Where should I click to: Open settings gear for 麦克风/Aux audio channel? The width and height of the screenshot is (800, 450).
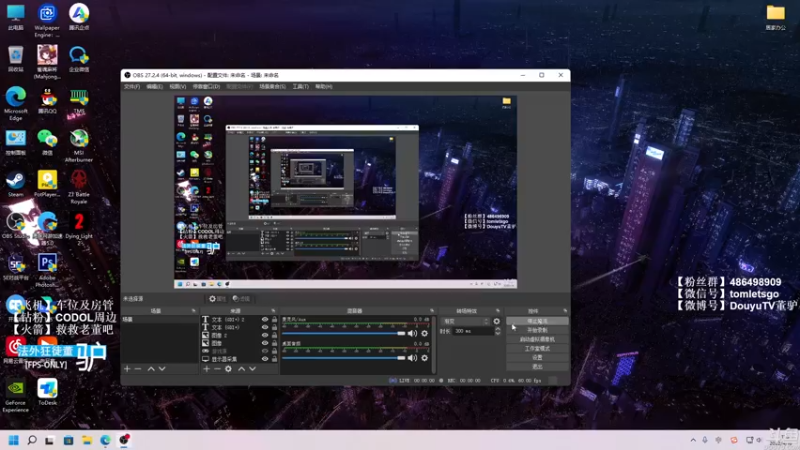coord(424,333)
